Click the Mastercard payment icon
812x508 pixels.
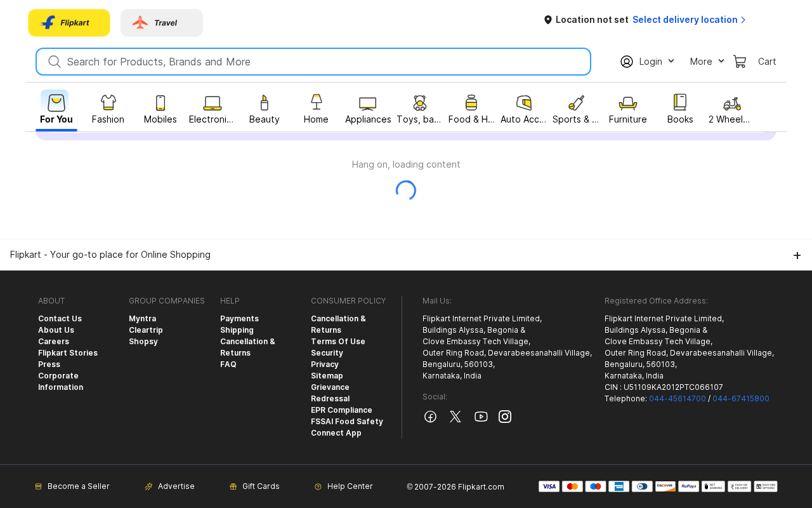point(572,486)
